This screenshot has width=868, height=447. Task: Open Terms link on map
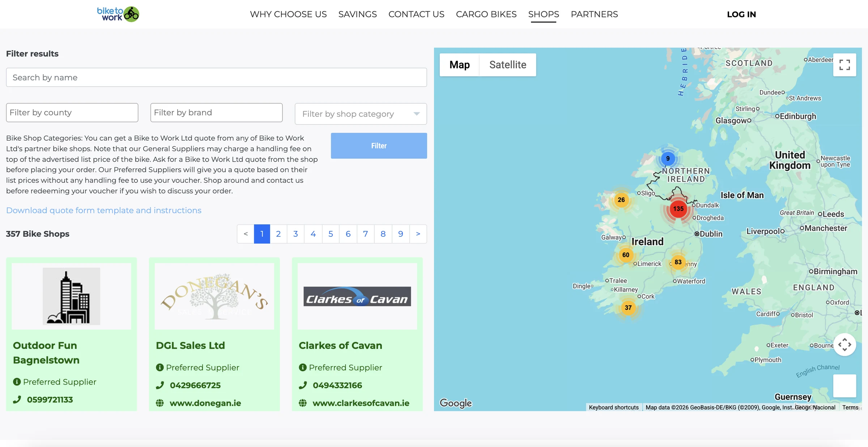[850, 407]
